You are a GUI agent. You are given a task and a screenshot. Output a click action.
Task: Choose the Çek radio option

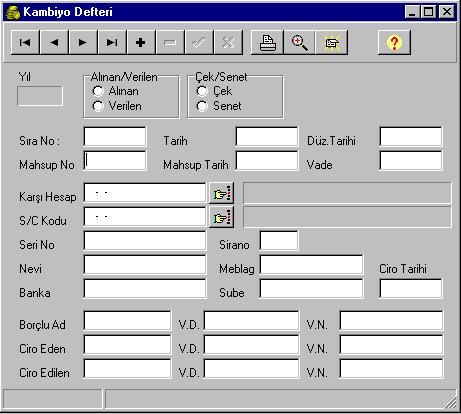202,91
